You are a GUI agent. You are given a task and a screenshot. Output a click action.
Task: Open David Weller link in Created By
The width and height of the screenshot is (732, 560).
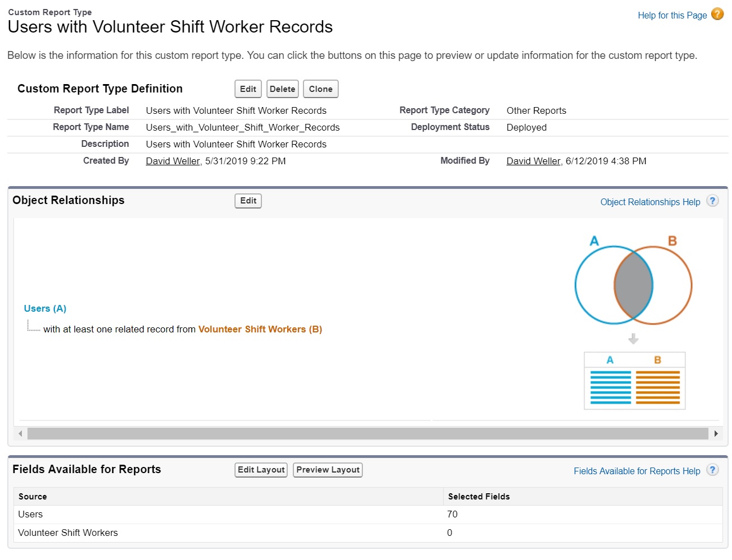(172, 161)
